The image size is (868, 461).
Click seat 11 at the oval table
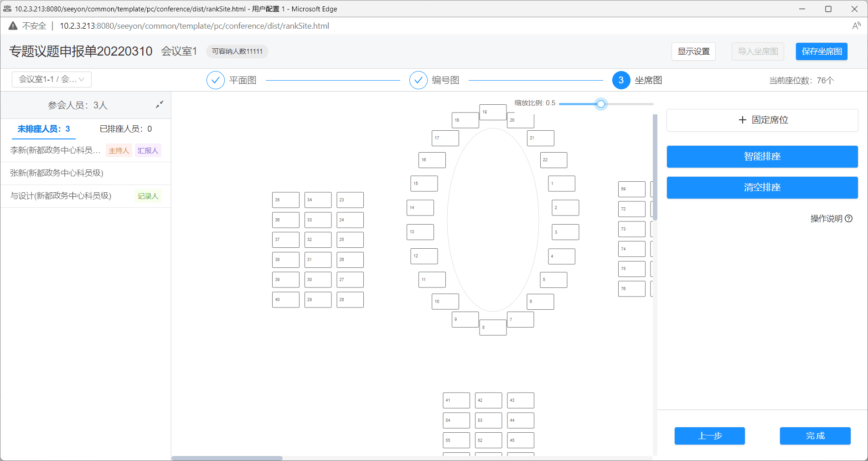(x=432, y=280)
